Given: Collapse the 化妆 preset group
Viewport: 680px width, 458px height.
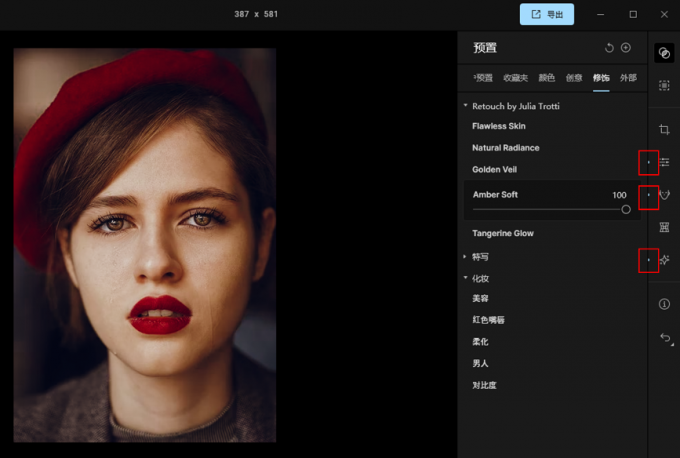Looking at the screenshot, I should tap(465, 278).
